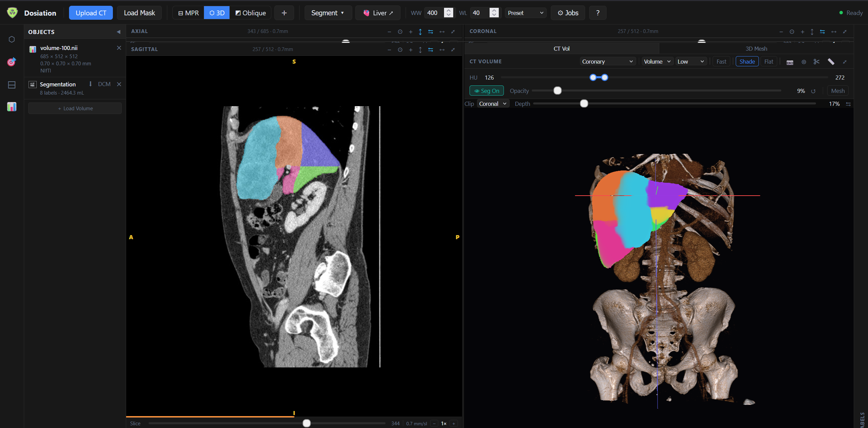Zoom in using Sagittal header plus icon
The width and height of the screenshot is (868, 428).
411,50
